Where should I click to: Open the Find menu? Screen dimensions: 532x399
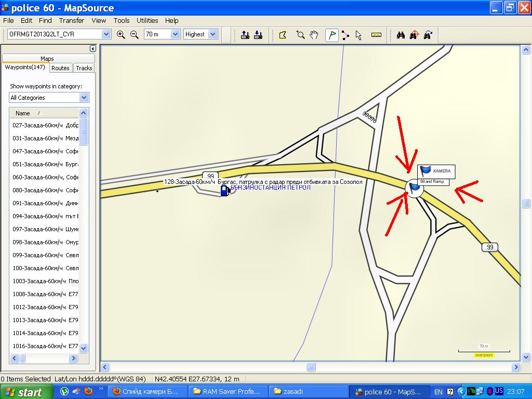pos(45,20)
